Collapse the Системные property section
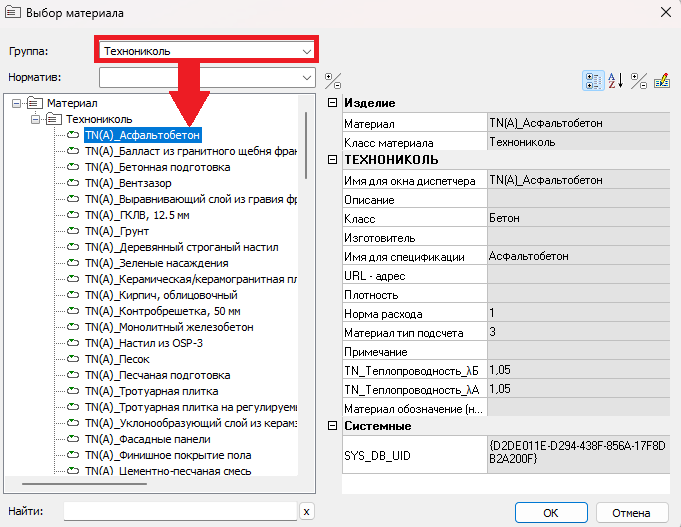 pos(333,426)
